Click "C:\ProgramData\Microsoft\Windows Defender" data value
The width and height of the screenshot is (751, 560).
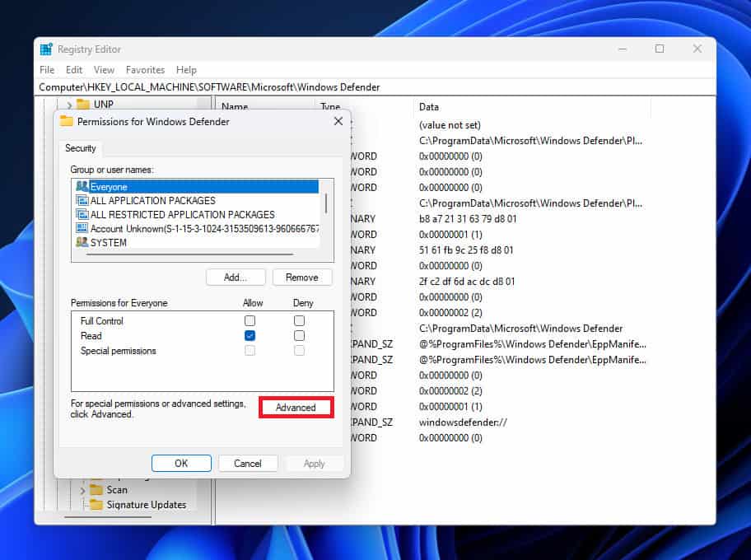click(x=520, y=328)
